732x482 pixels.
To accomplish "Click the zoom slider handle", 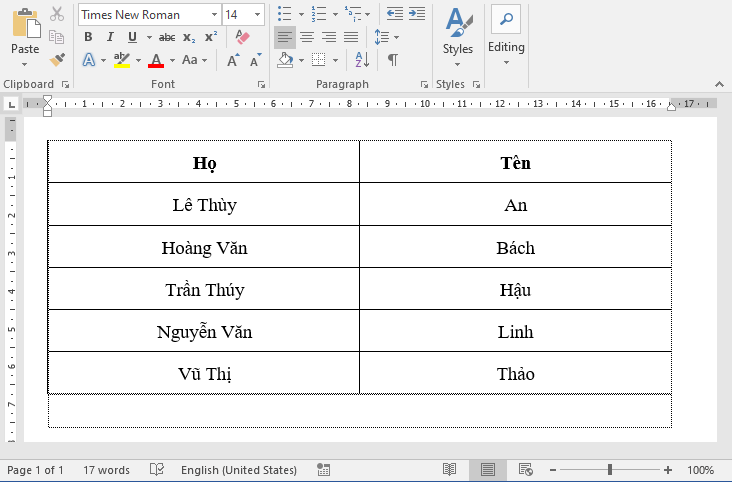I will (610, 470).
